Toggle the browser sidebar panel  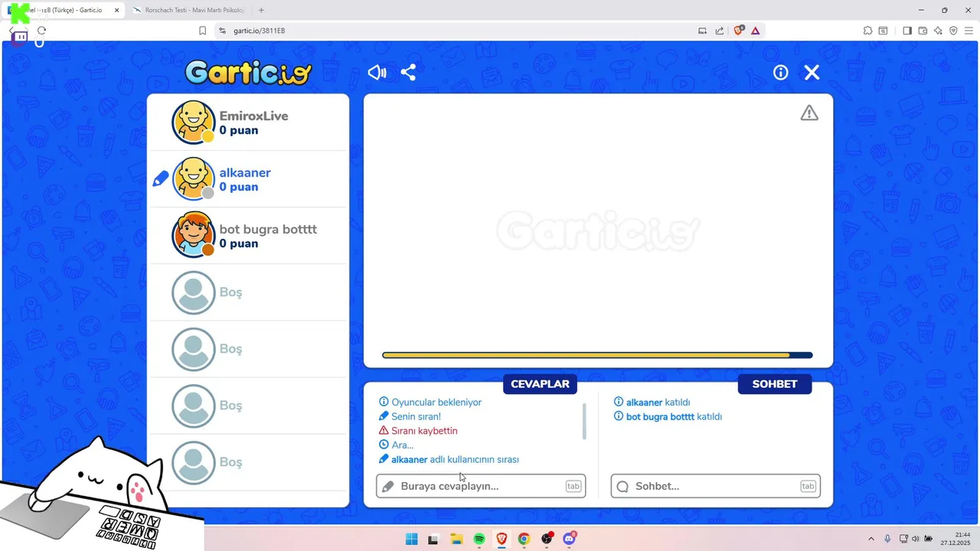click(x=907, y=31)
